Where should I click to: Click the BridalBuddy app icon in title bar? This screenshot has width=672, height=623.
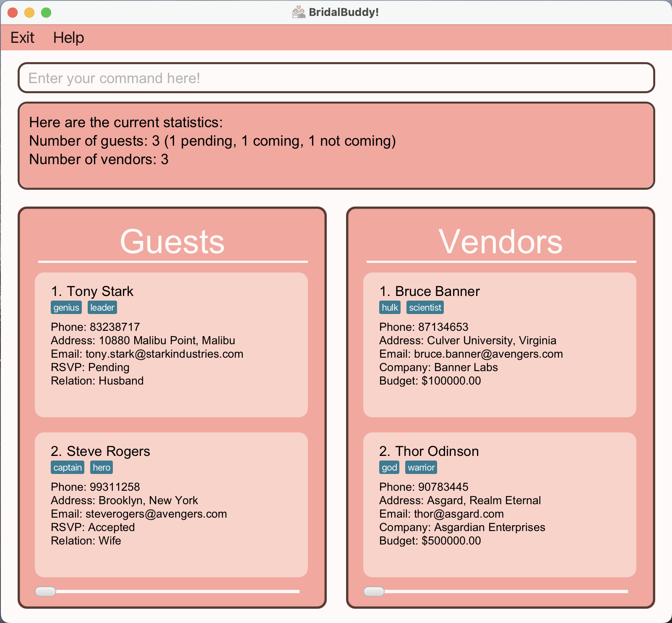pyautogui.click(x=298, y=12)
